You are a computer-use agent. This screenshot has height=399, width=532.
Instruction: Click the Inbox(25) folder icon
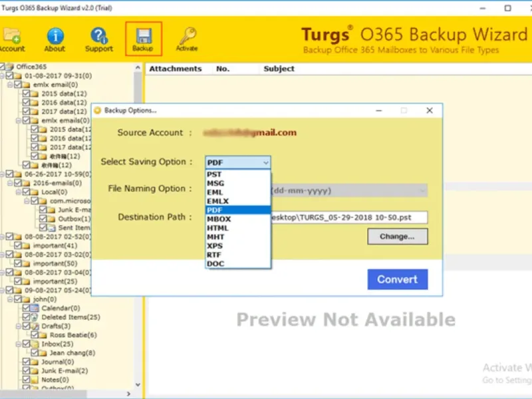(35, 344)
